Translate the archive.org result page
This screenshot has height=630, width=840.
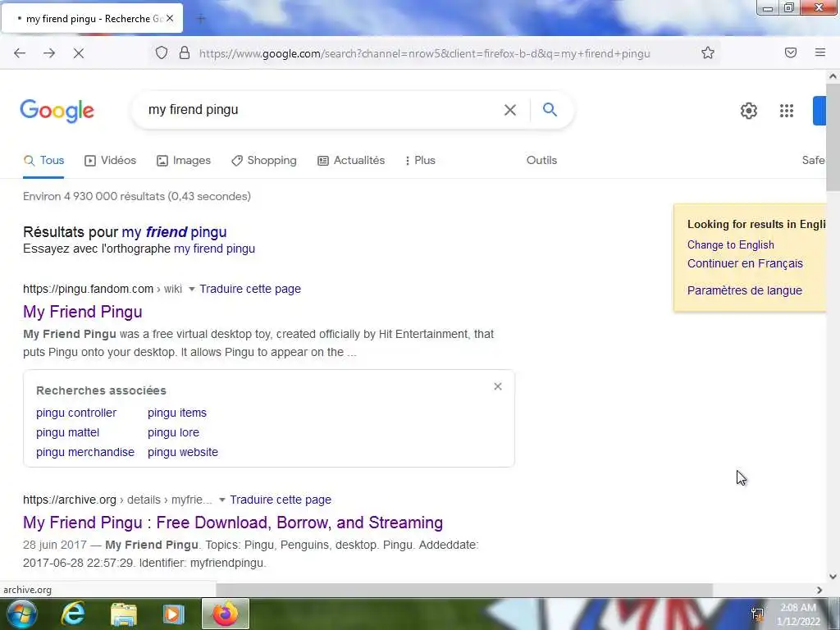(281, 500)
